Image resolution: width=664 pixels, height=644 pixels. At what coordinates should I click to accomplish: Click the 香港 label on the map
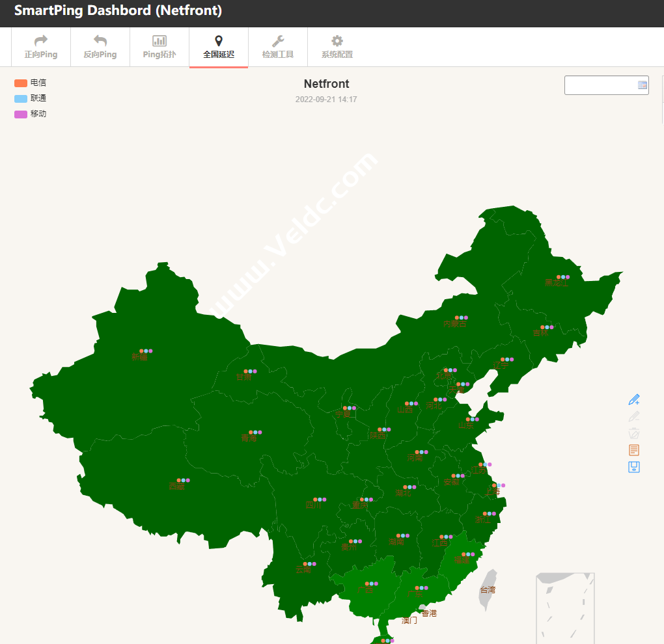click(x=428, y=612)
